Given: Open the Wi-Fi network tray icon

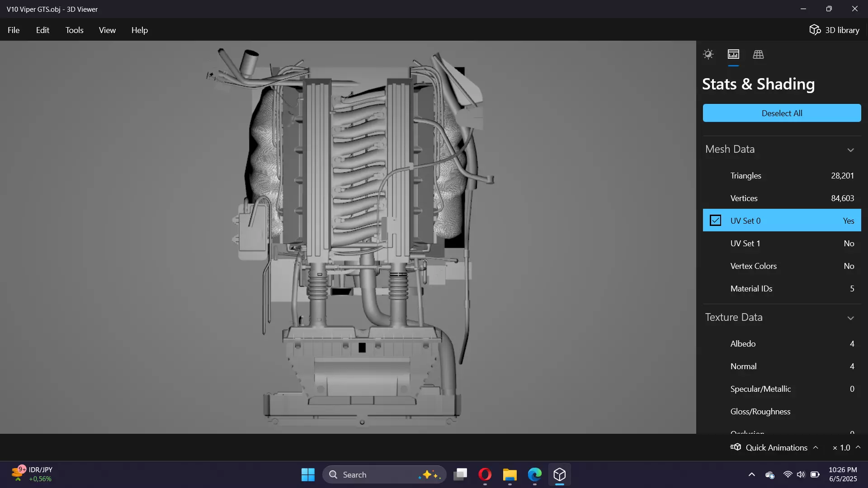Looking at the screenshot, I should point(788,474).
